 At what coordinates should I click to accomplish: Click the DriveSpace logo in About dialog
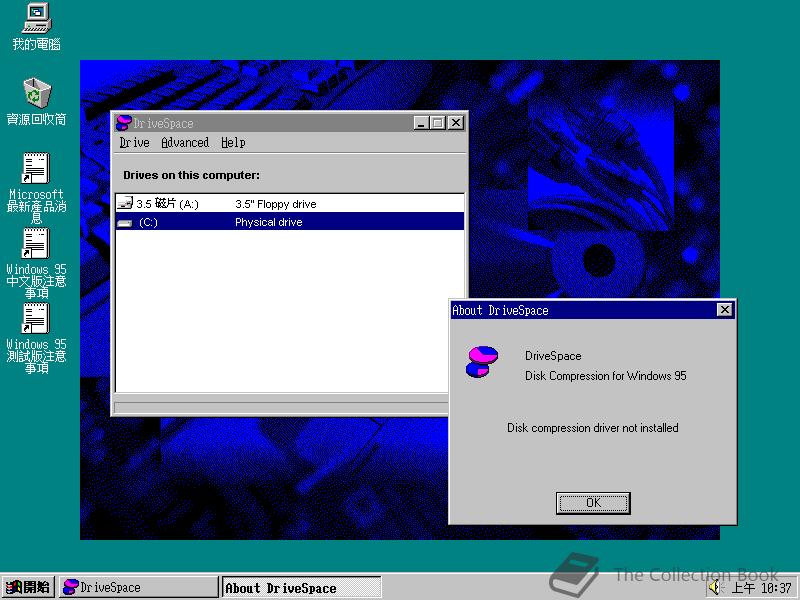click(482, 362)
